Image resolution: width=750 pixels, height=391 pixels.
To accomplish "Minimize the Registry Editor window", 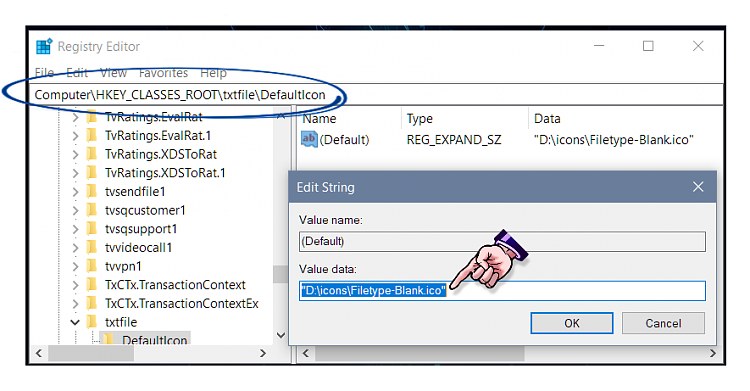I will pos(599,46).
